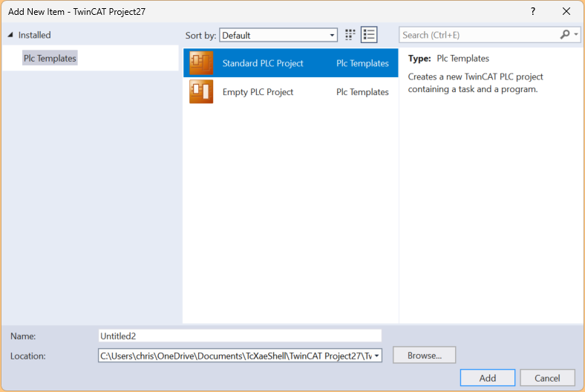
Task: Click Plc Templates label in Empty row
Action: click(362, 92)
